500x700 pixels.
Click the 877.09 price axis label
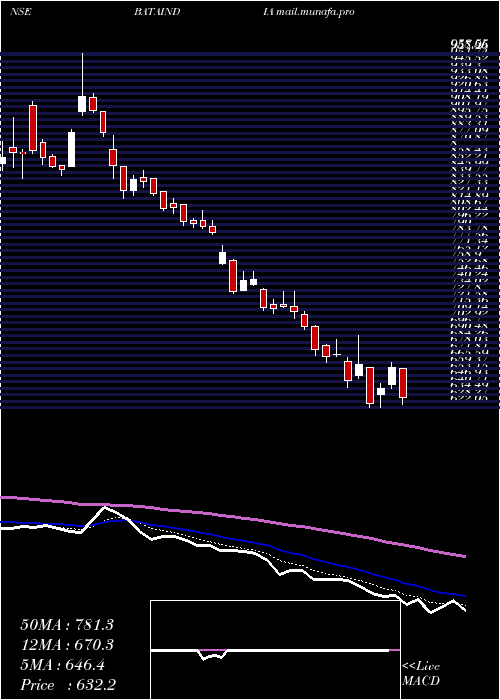tap(468, 130)
